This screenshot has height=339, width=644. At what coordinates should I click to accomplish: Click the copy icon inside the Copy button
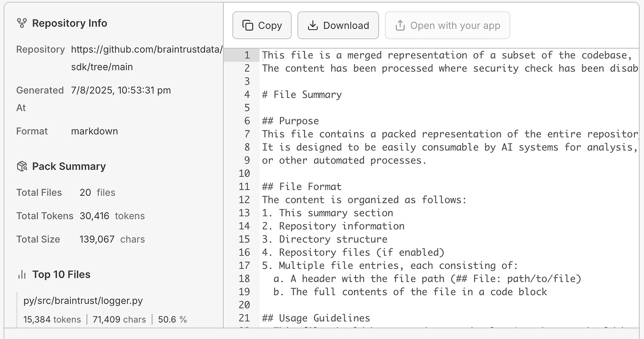pyautogui.click(x=248, y=25)
